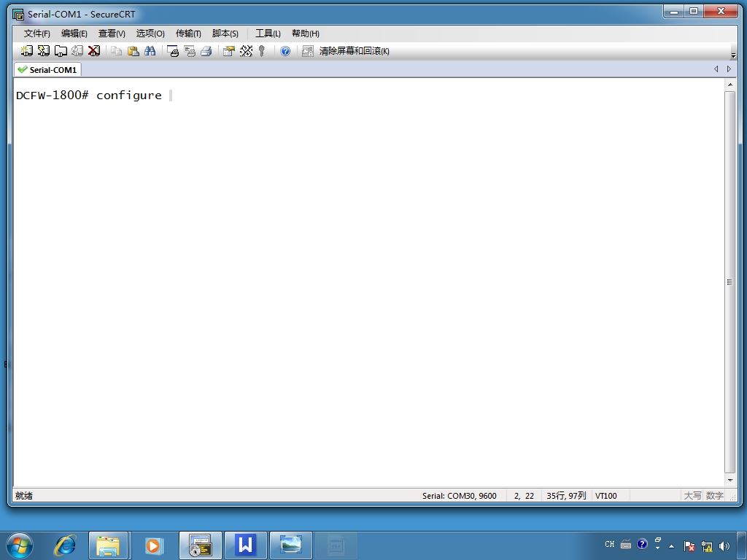Open the 编辑(E) menu
Screen dimensions: 747x560
tap(74, 34)
